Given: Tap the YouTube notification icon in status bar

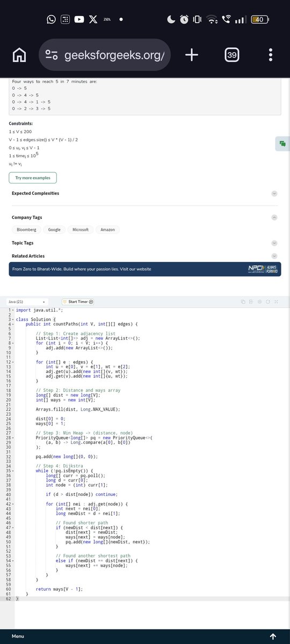Looking at the screenshot, I should [79, 19].
